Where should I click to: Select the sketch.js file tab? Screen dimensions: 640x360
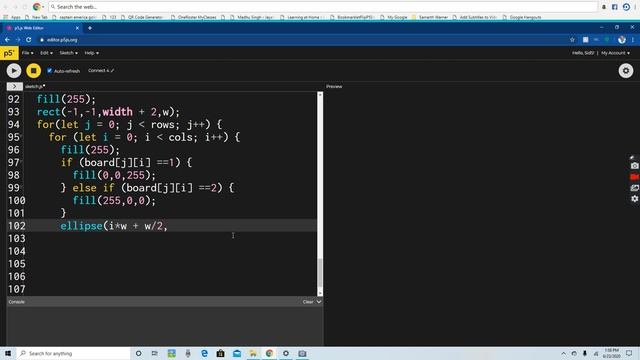click(35, 87)
